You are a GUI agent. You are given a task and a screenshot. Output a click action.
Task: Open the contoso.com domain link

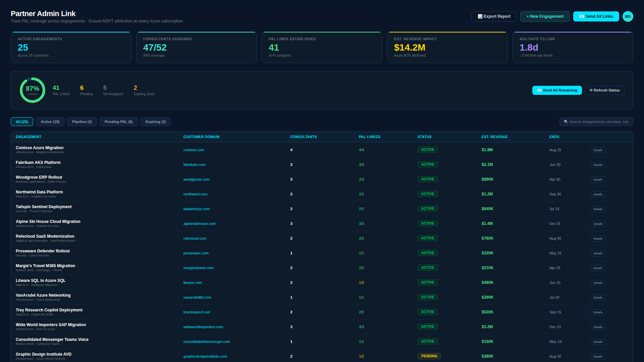point(194,150)
